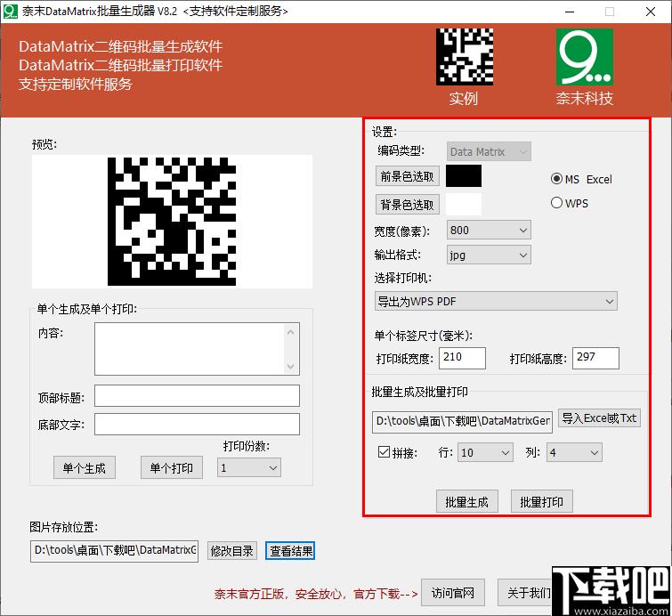Open the 行 dropdown showing 10
672x616 pixels.
pyautogui.click(x=485, y=453)
